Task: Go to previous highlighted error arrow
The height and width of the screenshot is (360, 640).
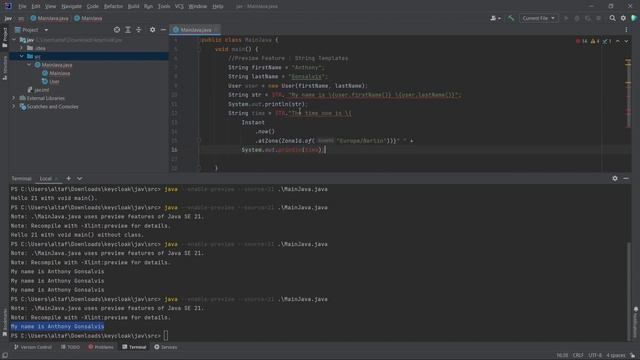Action: click(x=618, y=41)
